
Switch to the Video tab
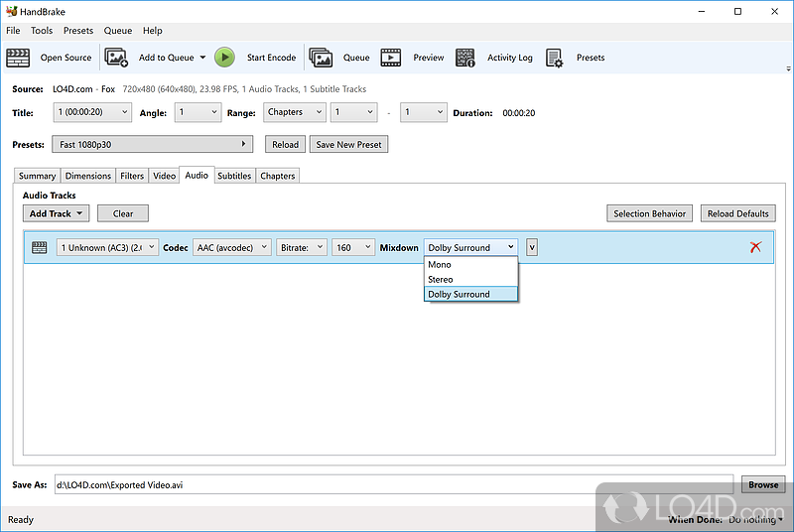(164, 176)
